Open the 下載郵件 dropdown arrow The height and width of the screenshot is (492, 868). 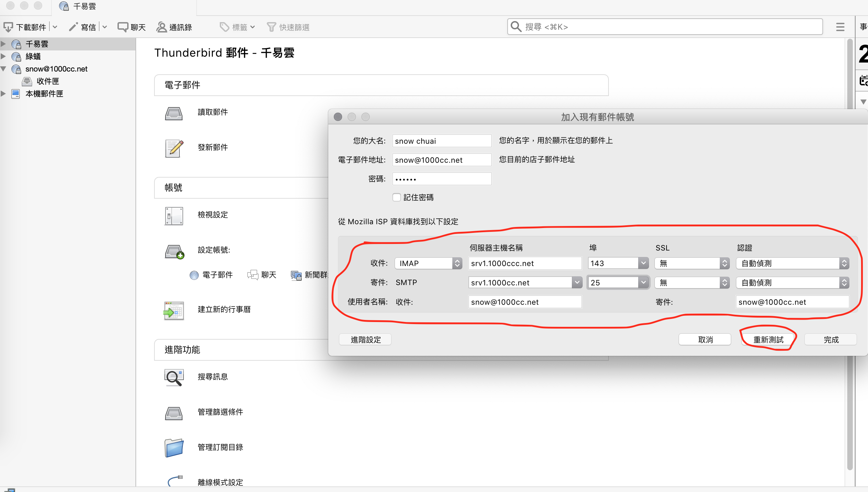tap(55, 27)
